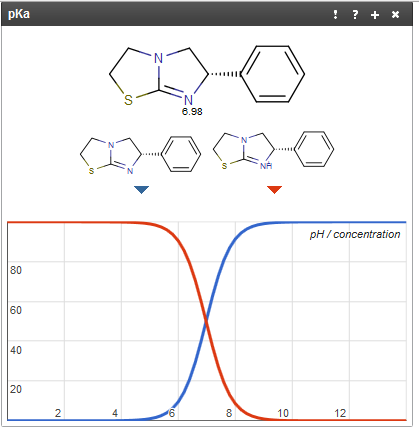Click the blue triangle marker

[141, 189]
